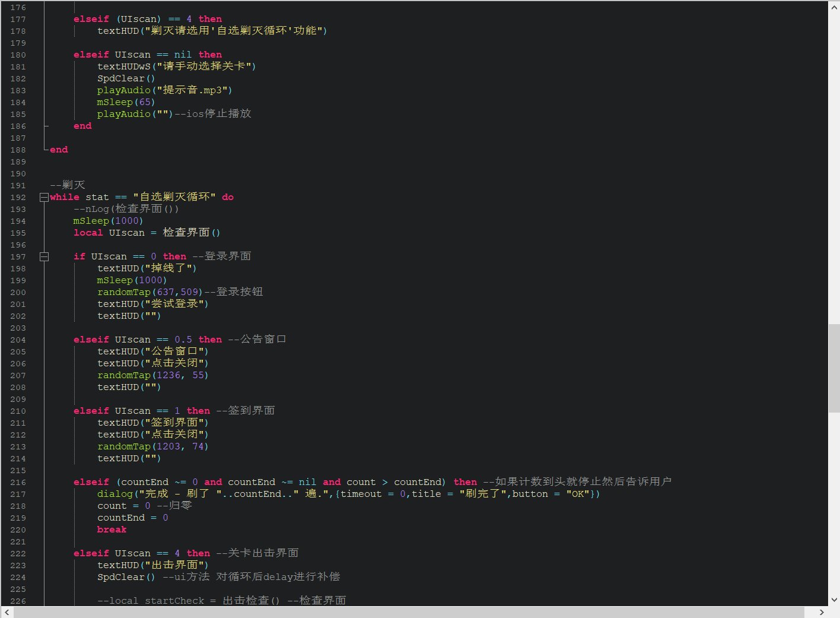The image size is (840, 618).
Task: Click 'playAudio("提示音.mp3")' on line 183
Action: tap(164, 90)
